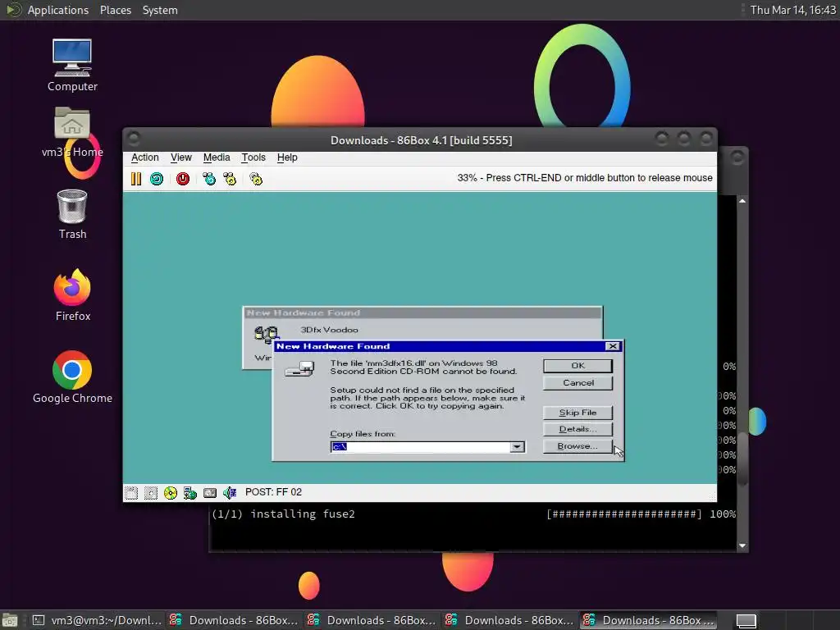The height and width of the screenshot is (630, 840).
Task: Open vm3's Home folder icon
Action: [72, 132]
